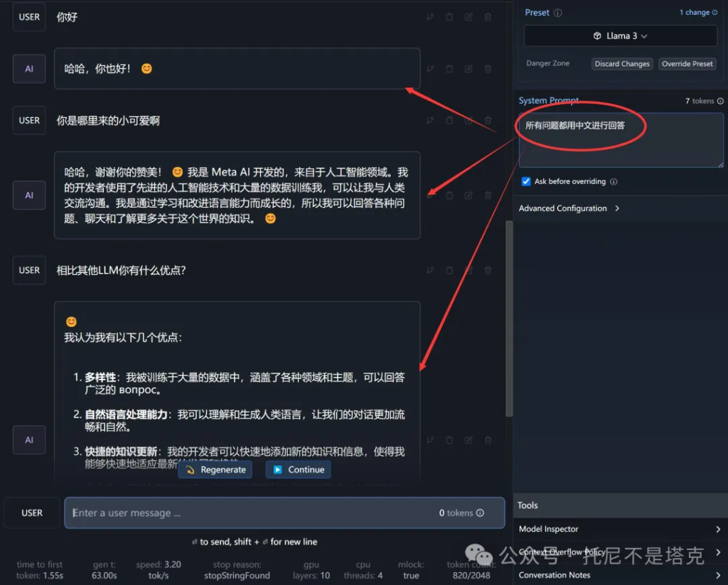This screenshot has height=585, width=728.
Task: Open the Preset info icon
Action: (x=557, y=13)
